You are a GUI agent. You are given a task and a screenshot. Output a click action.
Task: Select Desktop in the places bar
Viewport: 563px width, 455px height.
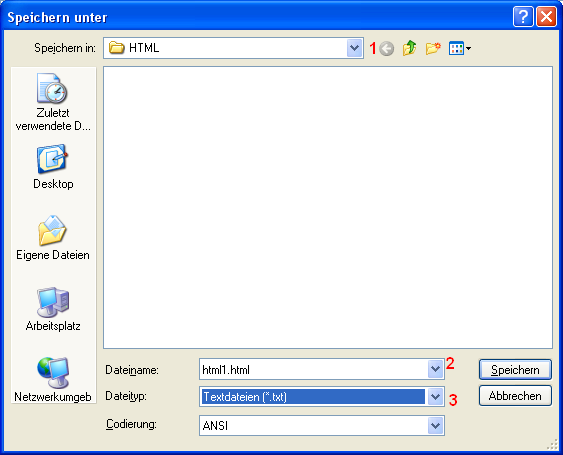(x=53, y=167)
